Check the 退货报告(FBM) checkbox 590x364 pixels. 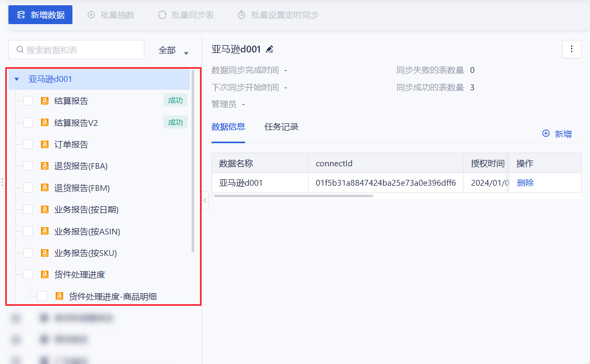click(x=28, y=188)
